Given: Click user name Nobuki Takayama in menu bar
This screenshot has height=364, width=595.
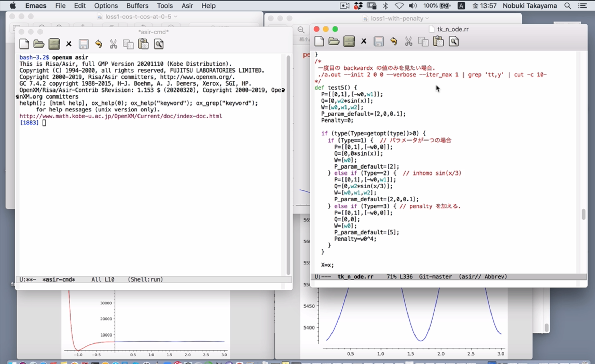Looking at the screenshot, I should (530, 6).
